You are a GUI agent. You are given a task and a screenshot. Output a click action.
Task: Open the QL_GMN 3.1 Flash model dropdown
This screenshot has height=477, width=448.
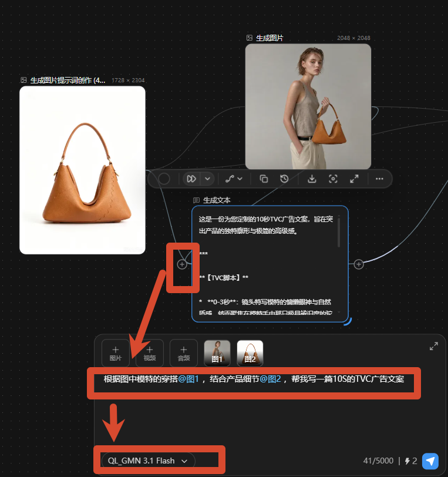[148, 461]
